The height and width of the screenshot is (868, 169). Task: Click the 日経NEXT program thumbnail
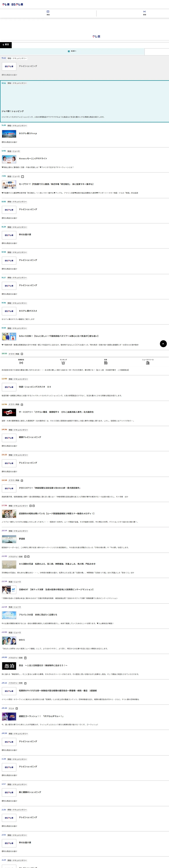click(x=9, y=590)
